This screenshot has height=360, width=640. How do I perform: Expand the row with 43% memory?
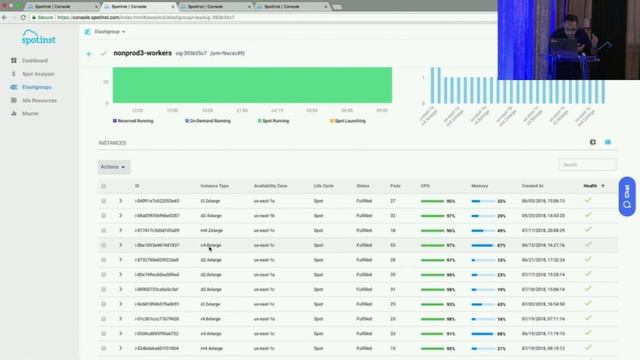tap(120, 304)
